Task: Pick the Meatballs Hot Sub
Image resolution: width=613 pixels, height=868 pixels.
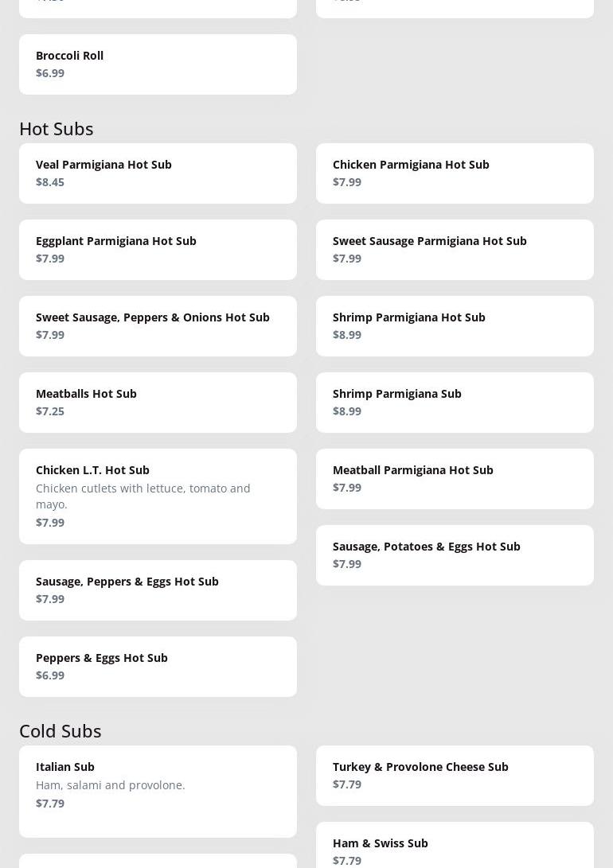Action: pos(158,403)
